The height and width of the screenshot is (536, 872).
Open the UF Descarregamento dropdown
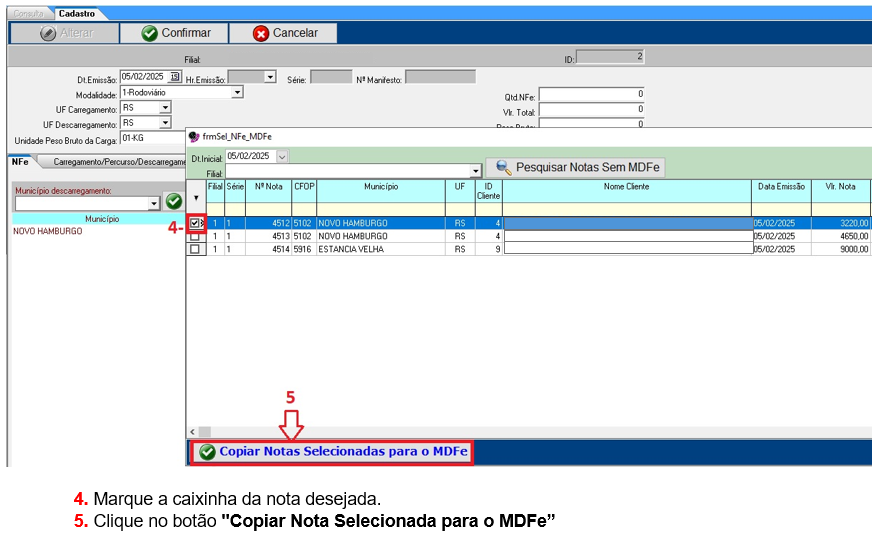[165, 122]
